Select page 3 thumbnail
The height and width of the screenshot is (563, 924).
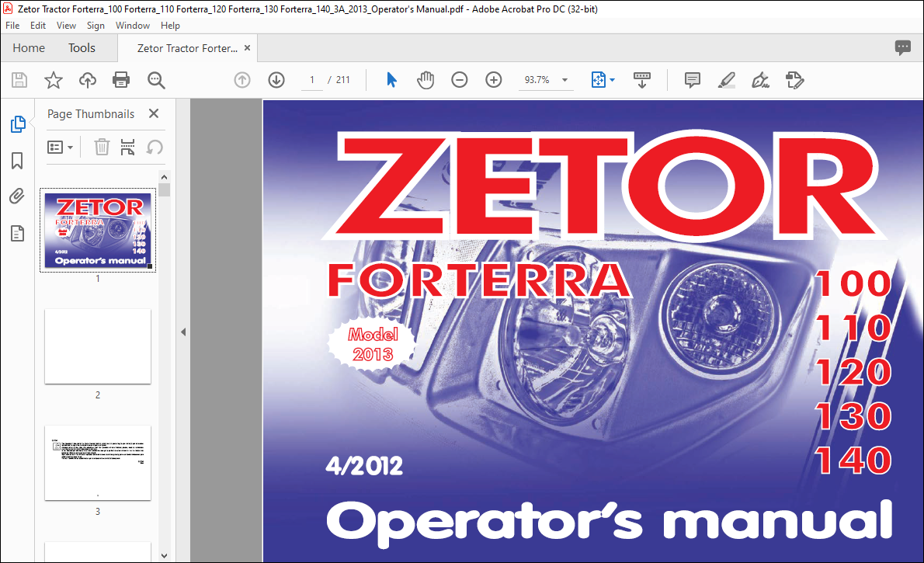[x=98, y=463]
